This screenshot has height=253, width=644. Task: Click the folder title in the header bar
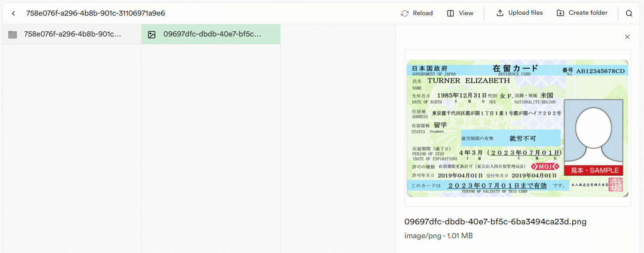point(96,13)
